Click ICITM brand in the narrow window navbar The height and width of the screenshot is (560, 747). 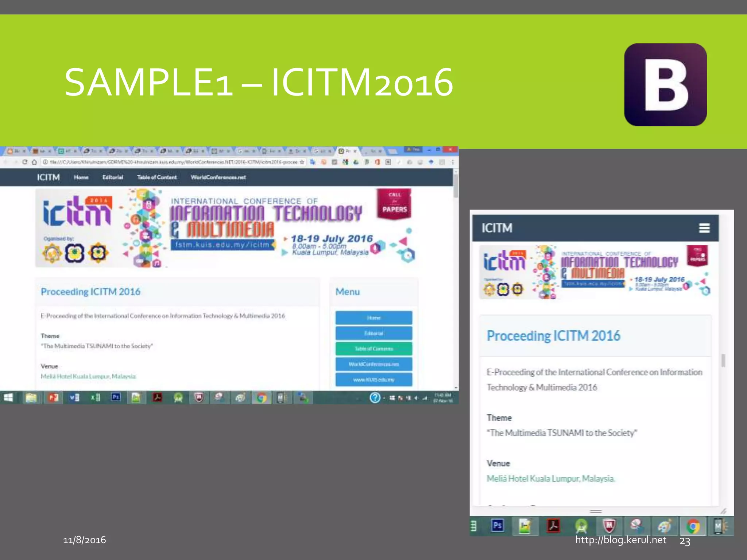click(497, 228)
